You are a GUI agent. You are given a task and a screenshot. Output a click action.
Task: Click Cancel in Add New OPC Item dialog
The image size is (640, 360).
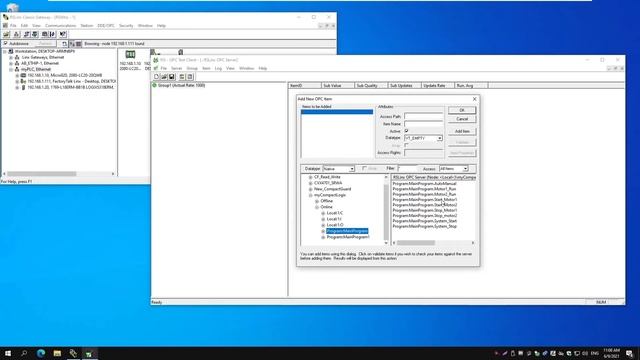[x=462, y=119]
